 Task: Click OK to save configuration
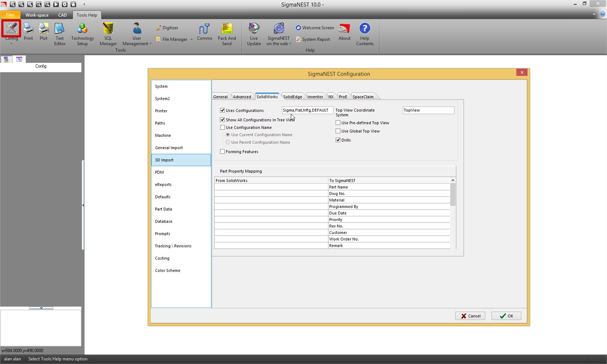[506, 316]
